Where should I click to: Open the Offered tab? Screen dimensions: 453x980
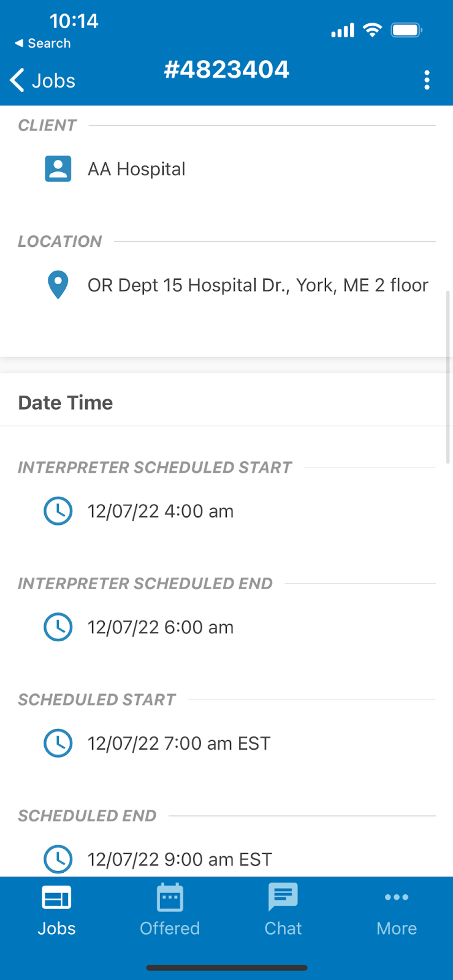(170, 910)
